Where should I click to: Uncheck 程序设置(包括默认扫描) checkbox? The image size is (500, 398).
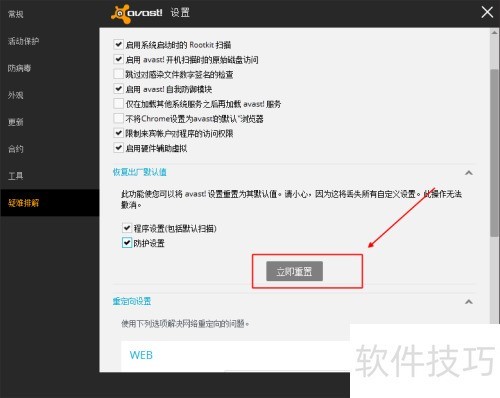pyautogui.click(x=127, y=228)
